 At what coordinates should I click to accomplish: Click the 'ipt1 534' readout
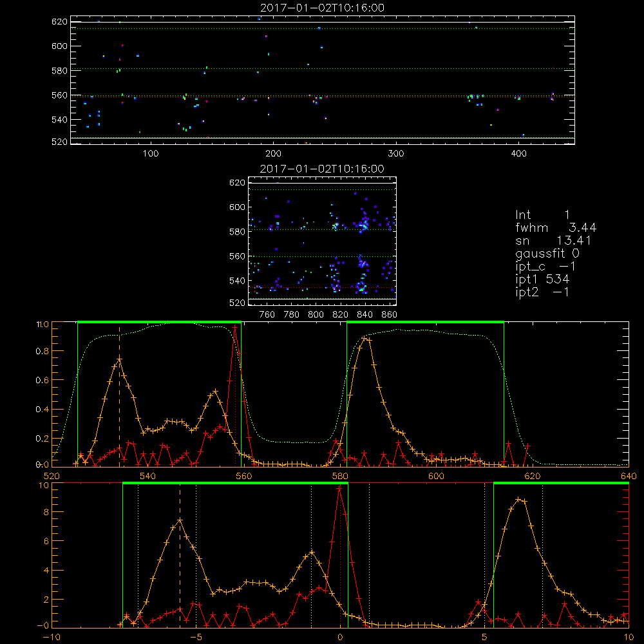click(542, 279)
